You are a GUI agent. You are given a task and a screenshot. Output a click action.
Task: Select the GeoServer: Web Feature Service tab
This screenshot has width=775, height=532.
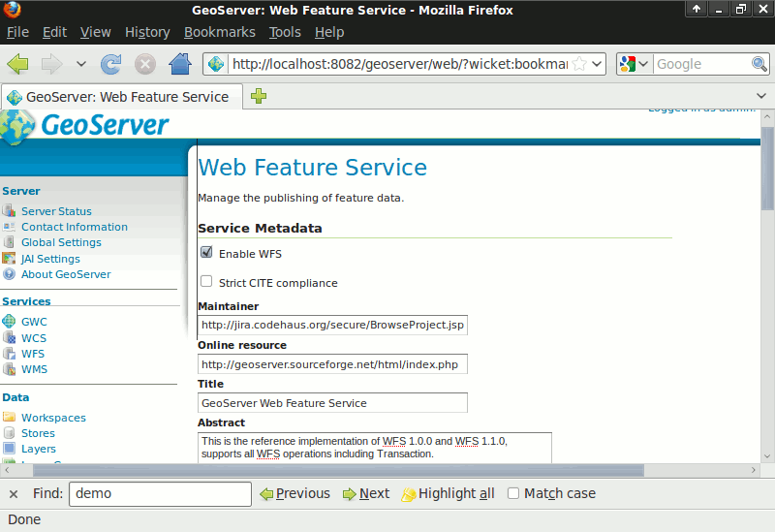122,97
